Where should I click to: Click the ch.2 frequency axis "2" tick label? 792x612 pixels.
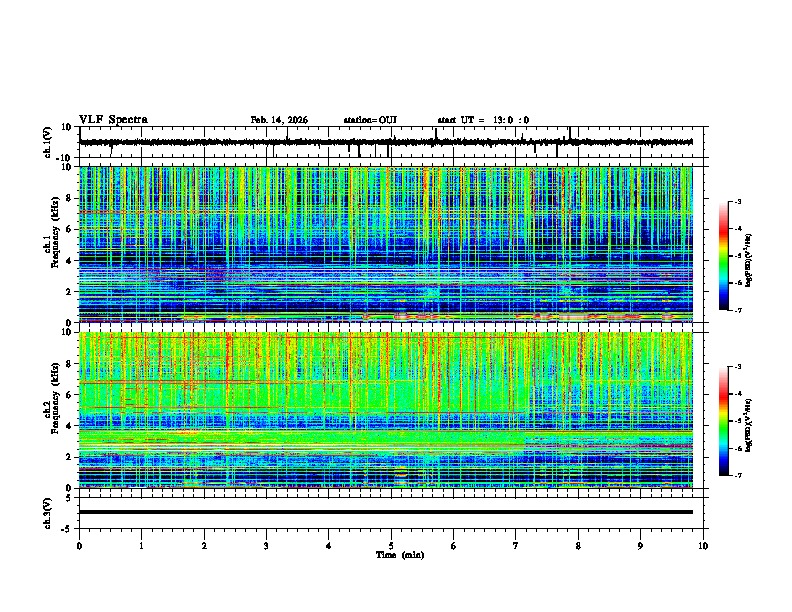point(70,457)
